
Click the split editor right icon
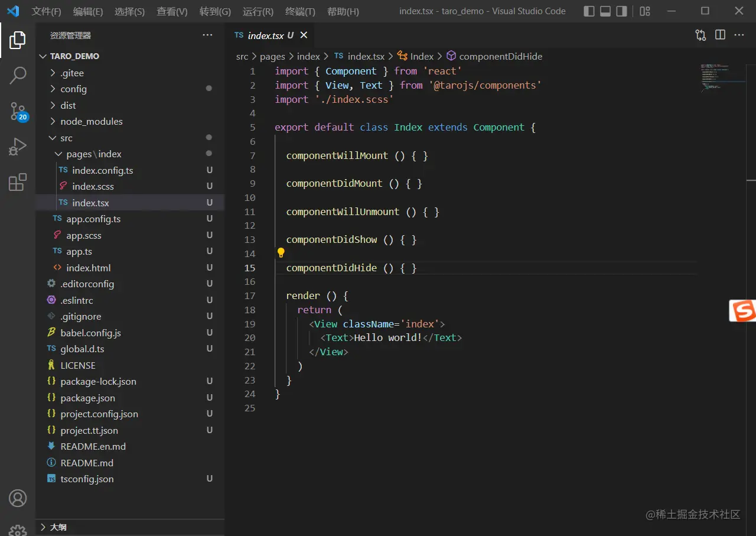tap(720, 35)
